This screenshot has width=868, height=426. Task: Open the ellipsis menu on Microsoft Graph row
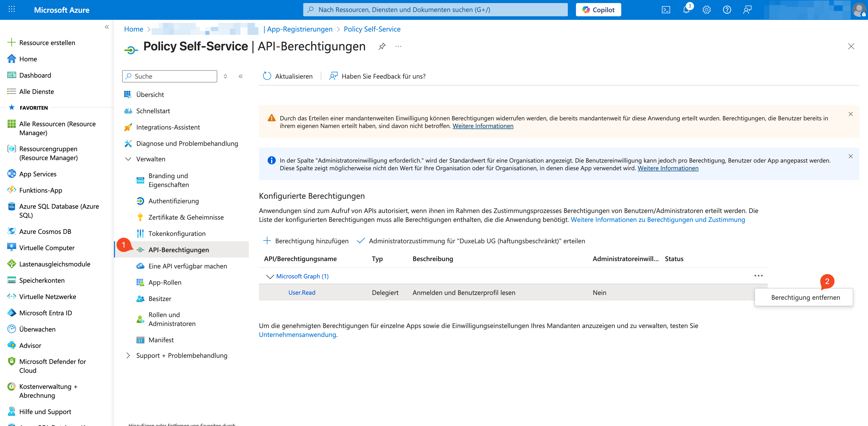[759, 275]
